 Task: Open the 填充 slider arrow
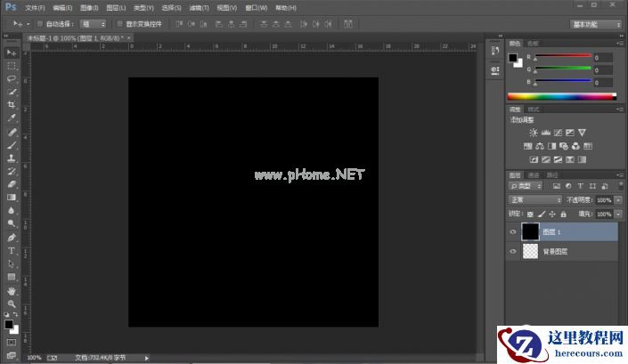pyautogui.click(x=619, y=214)
